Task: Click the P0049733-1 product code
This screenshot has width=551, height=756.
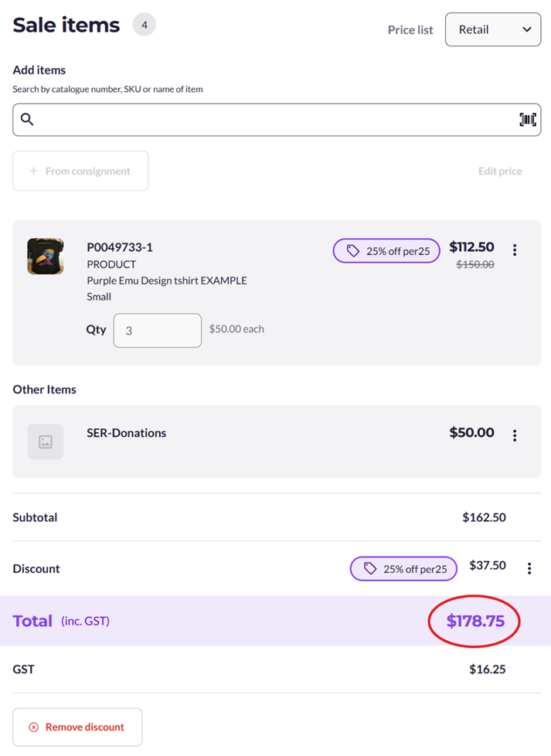Action: tap(120, 247)
